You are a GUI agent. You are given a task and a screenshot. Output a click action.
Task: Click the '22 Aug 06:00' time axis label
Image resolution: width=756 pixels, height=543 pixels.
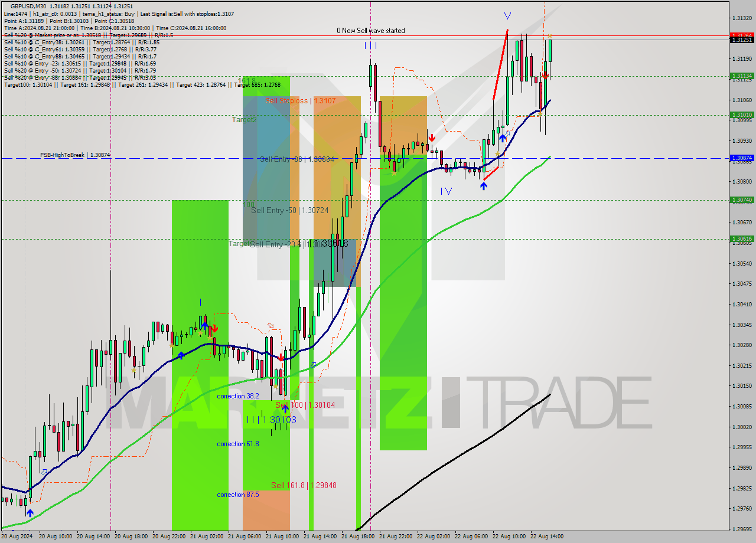[471, 537]
